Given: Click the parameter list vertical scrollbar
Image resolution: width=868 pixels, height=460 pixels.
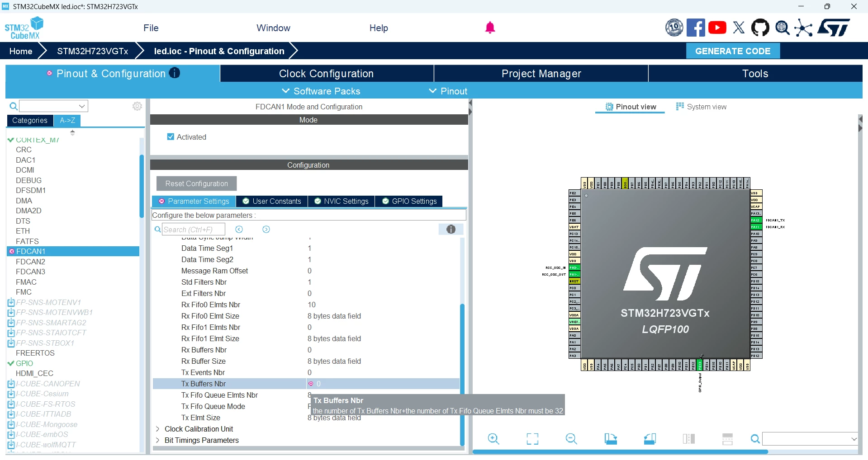Looking at the screenshot, I should tap(462, 375).
